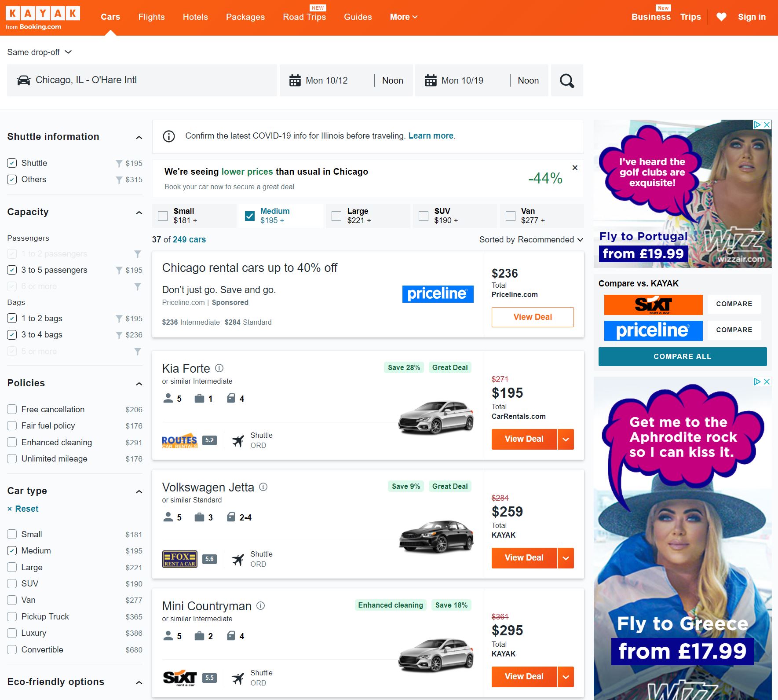The width and height of the screenshot is (778, 700).
Task: Open Sorted by Recommended dropdown
Action: (x=531, y=239)
